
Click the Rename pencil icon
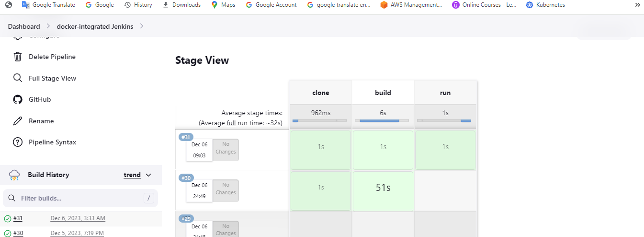click(18, 121)
